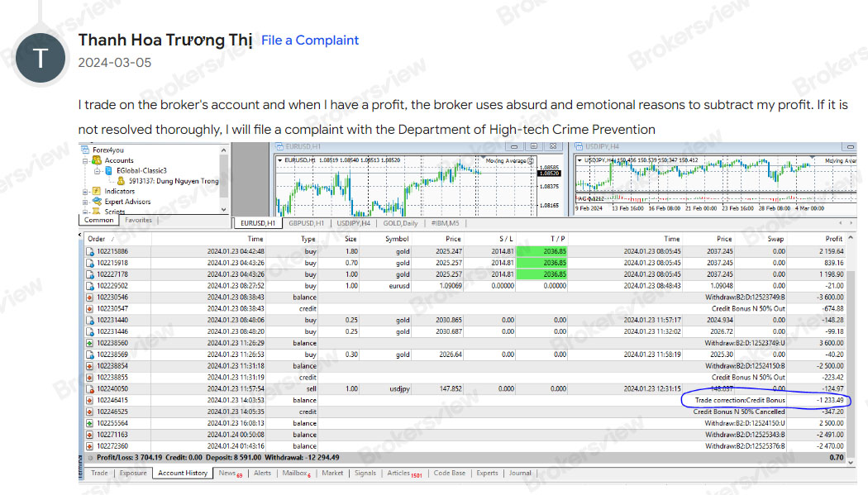This screenshot has width=868, height=495.
Task: Click the EGlobal-Classic3 server icon
Action: point(109,170)
